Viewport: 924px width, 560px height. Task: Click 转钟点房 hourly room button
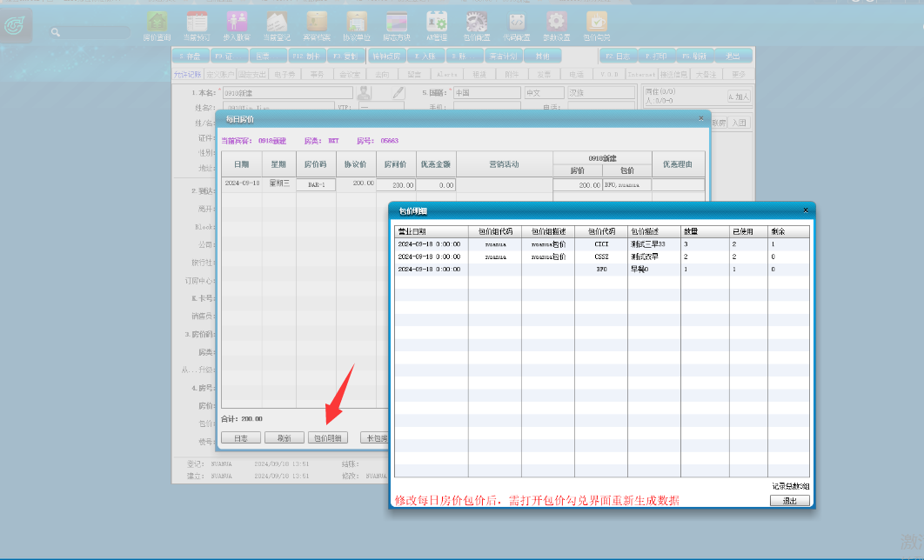(x=386, y=56)
